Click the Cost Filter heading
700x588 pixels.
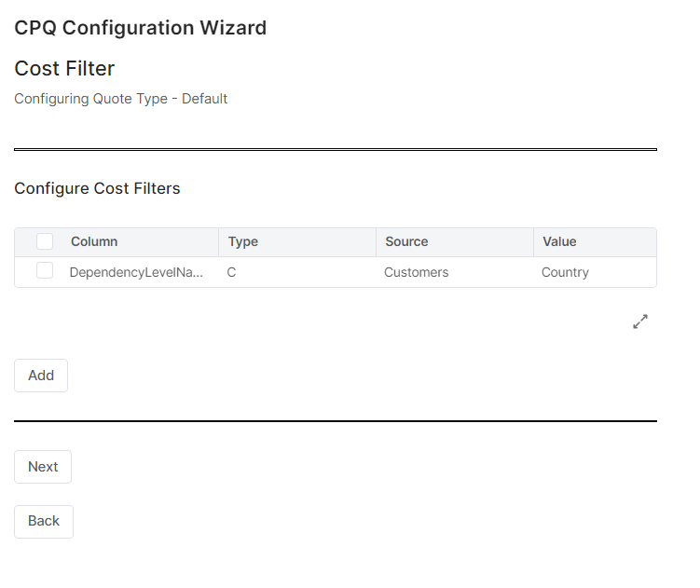pyautogui.click(x=64, y=69)
